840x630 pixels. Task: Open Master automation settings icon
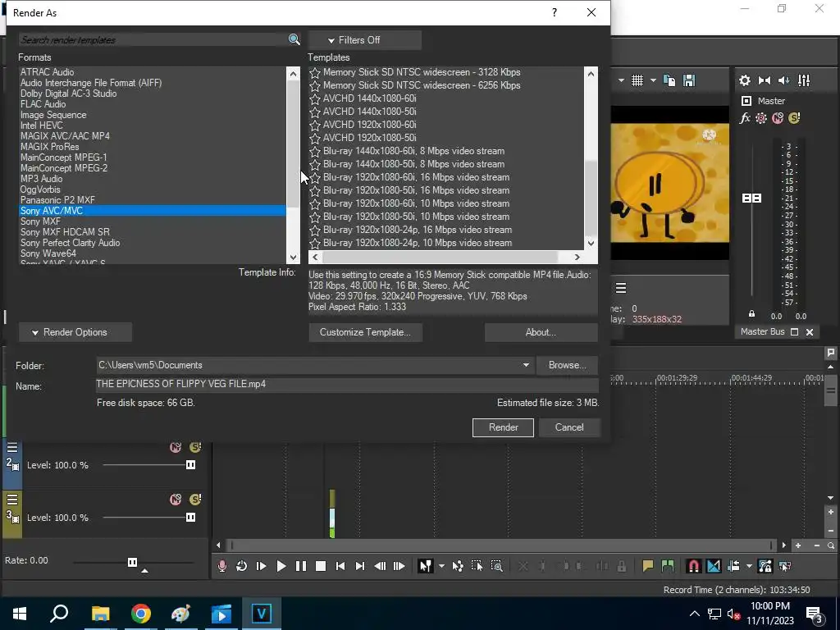pyautogui.click(x=760, y=118)
